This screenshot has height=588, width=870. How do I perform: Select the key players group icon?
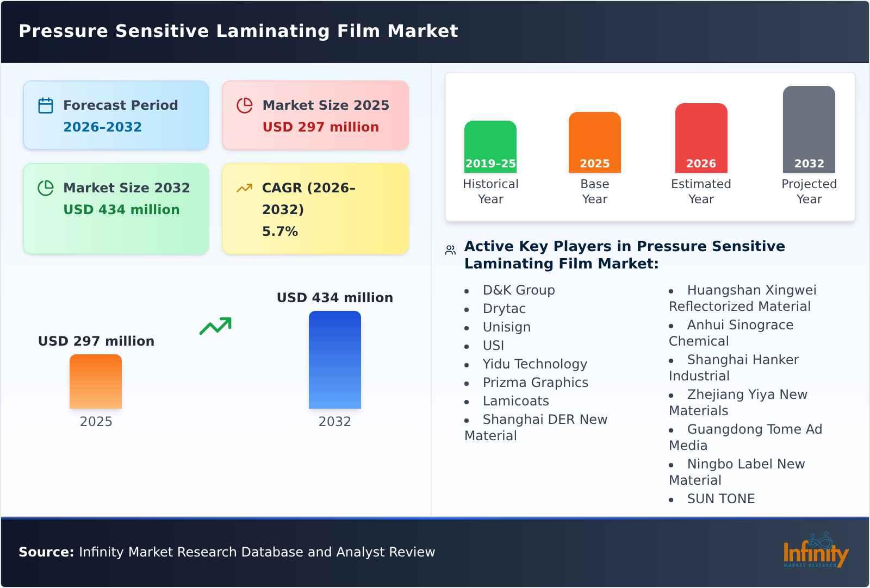pos(449,249)
